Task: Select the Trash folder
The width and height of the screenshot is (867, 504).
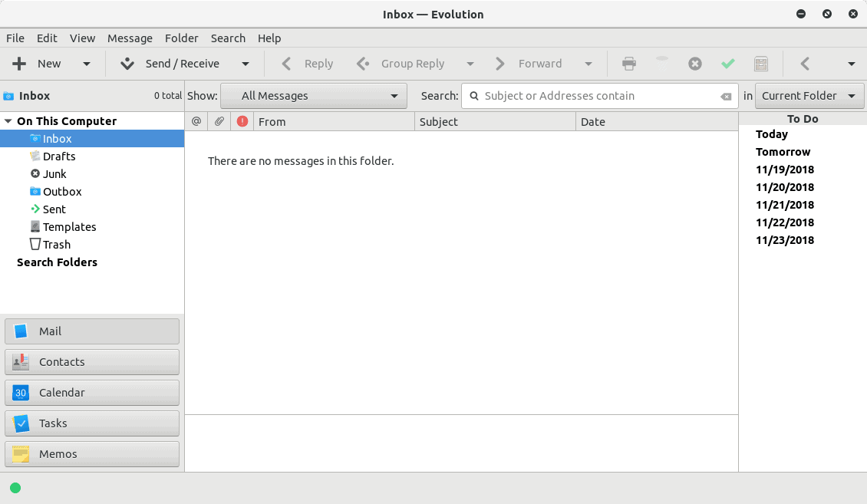Action: (92, 245)
